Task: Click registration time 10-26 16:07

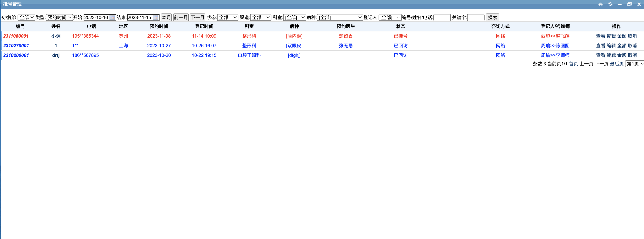Action: [204, 46]
